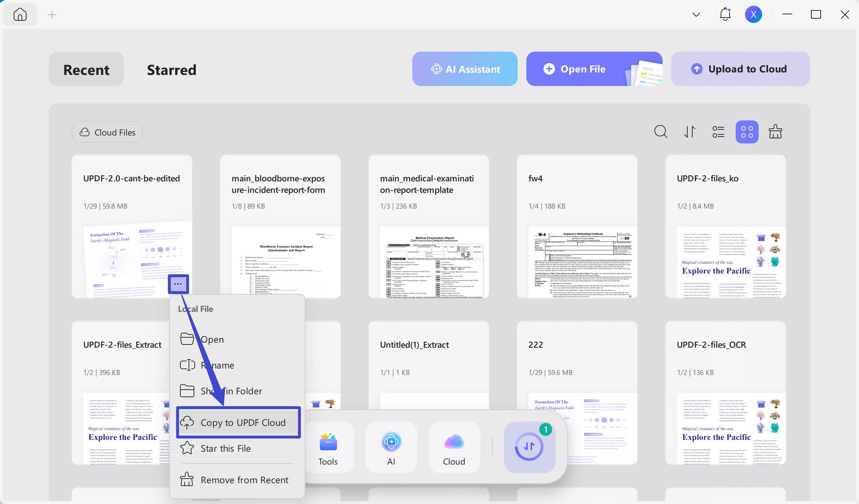Switch to grid thumbnail view
Screen dimensions: 859x504
[x=747, y=132]
